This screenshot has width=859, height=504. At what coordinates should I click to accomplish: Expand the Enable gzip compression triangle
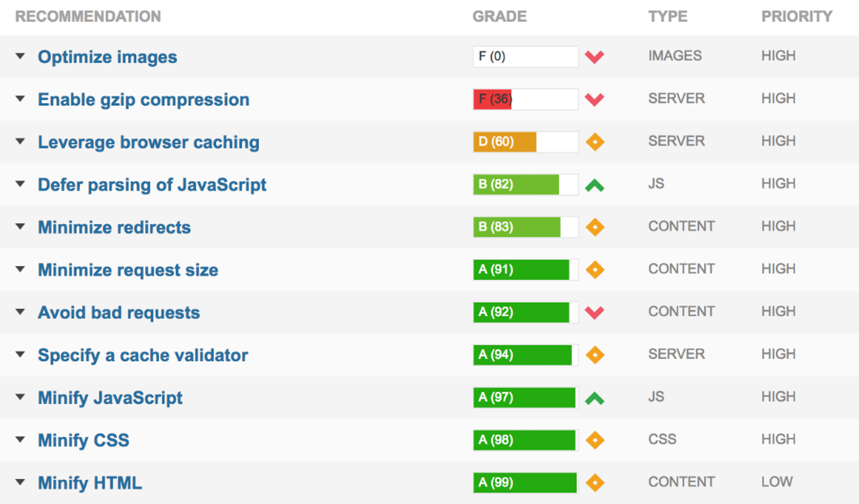20,99
